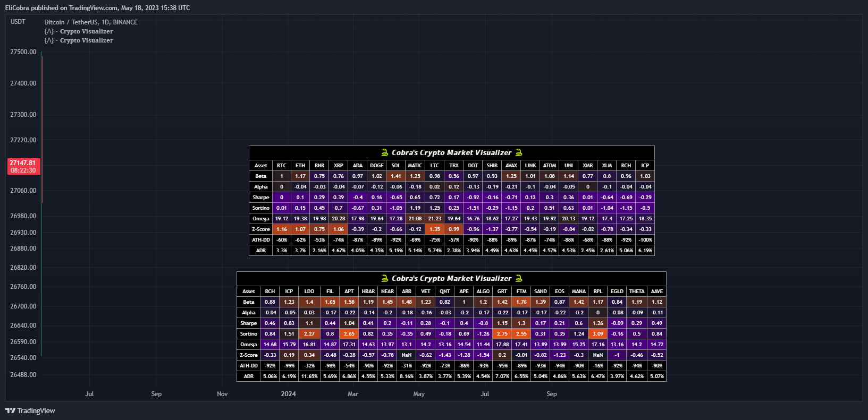Click the USDT currency label
Image resolution: width=868 pixels, height=420 pixels.
click(18, 22)
